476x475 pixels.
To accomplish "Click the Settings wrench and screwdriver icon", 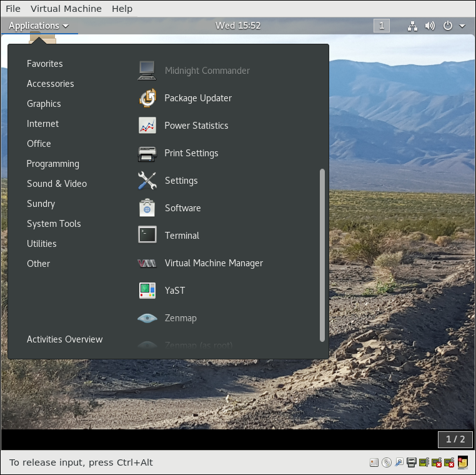I will (147, 181).
